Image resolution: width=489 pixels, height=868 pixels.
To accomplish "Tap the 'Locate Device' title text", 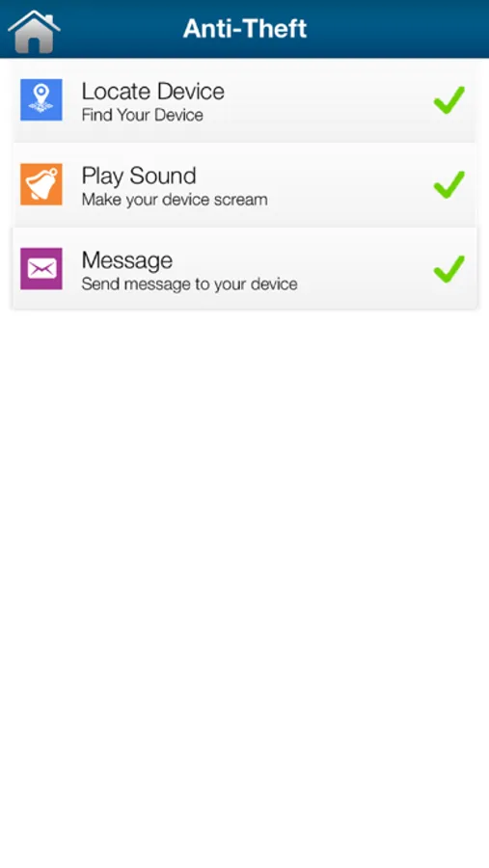I will coord(152,92).
